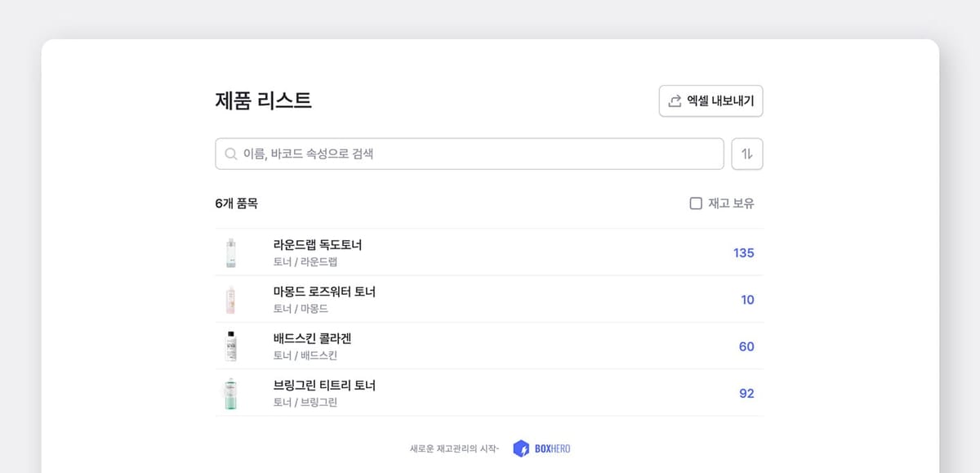Click the quantity 135 for 라운드랩 독도토너
This screenshot has height=473, width=980.
coord(744,253)
